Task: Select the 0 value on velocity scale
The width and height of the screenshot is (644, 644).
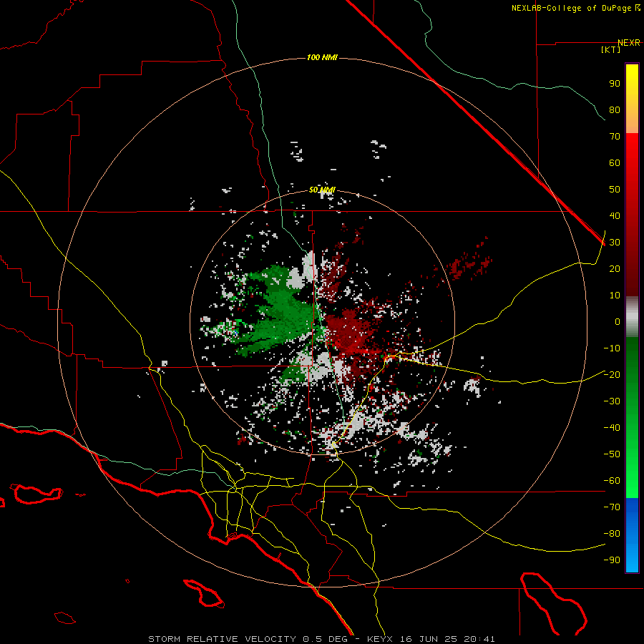Action: [x=618, y=321]
